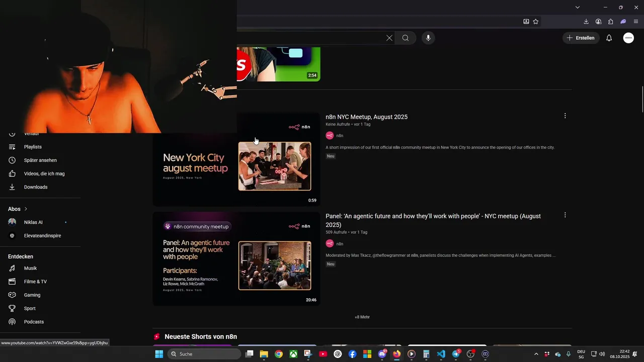644x362 pixels.
Task: Open the YouTube account avatar menu
Action: [x=628, y=38]
